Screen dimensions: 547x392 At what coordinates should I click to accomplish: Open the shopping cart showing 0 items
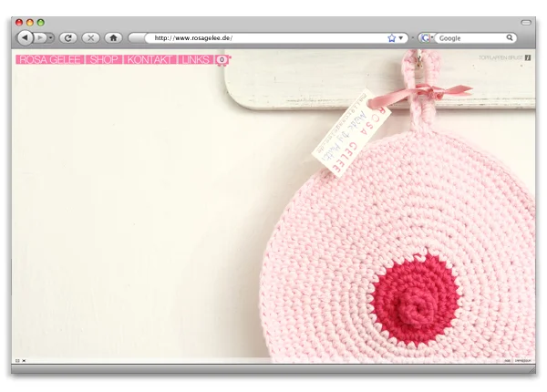click(x=222, y=59)
